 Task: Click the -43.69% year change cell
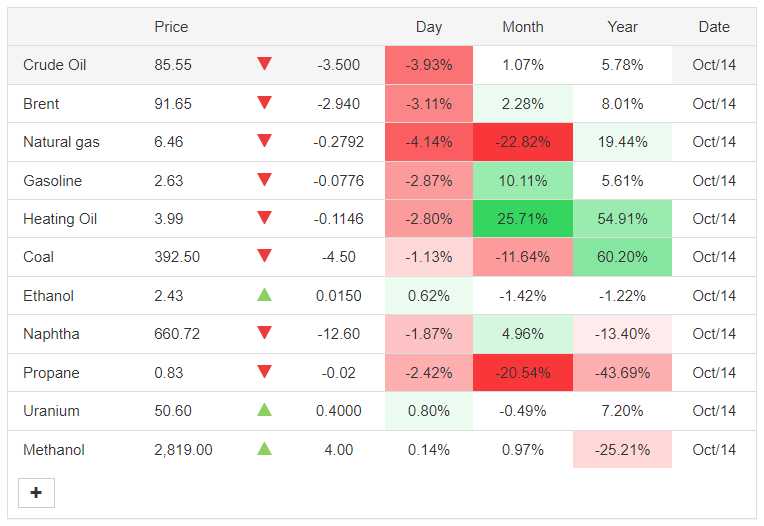(x=622, y=373)
